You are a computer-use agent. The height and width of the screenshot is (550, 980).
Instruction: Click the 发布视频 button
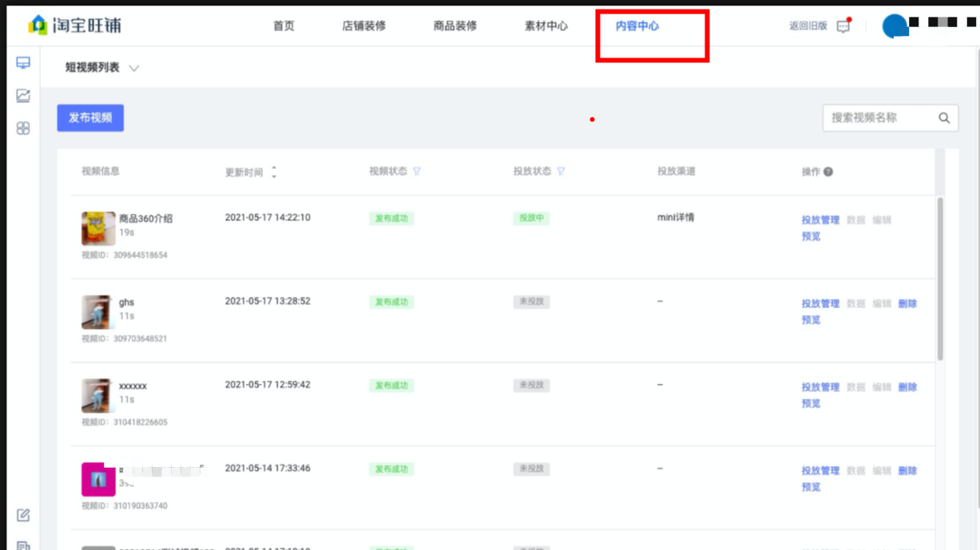point(90,118)
